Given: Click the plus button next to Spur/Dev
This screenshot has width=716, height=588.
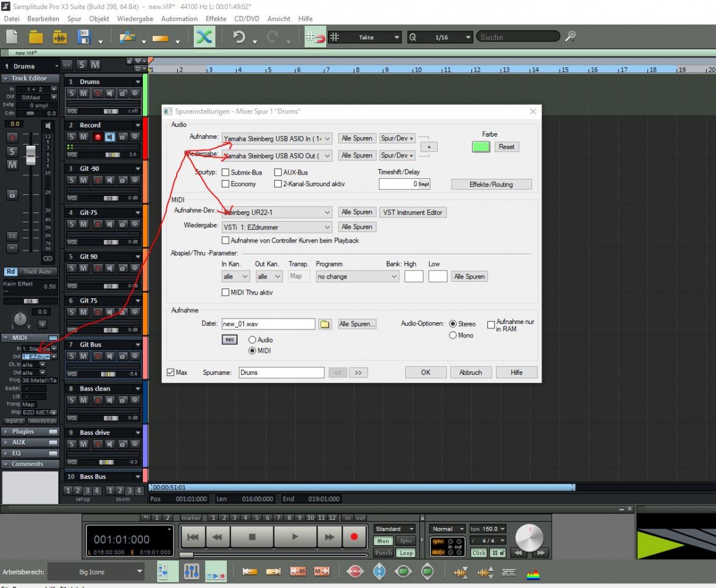Looking at the screenshot, I should pyautogui.click(x=428, y=147).
